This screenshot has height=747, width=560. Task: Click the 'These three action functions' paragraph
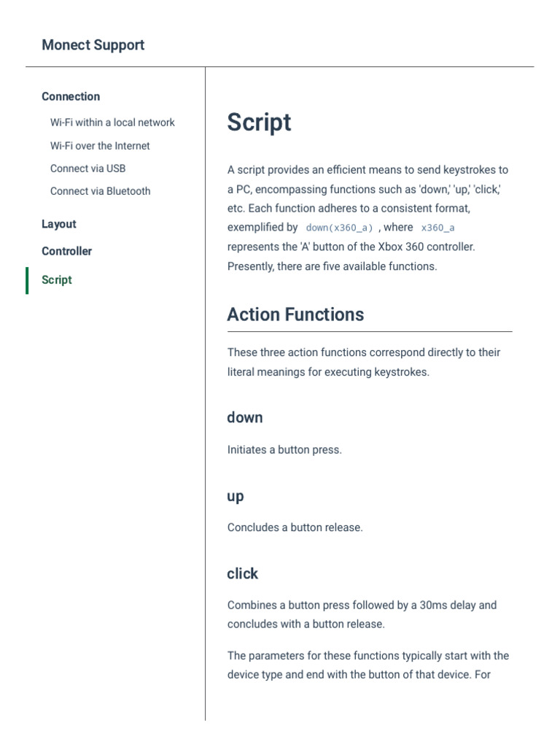point(363,362)
